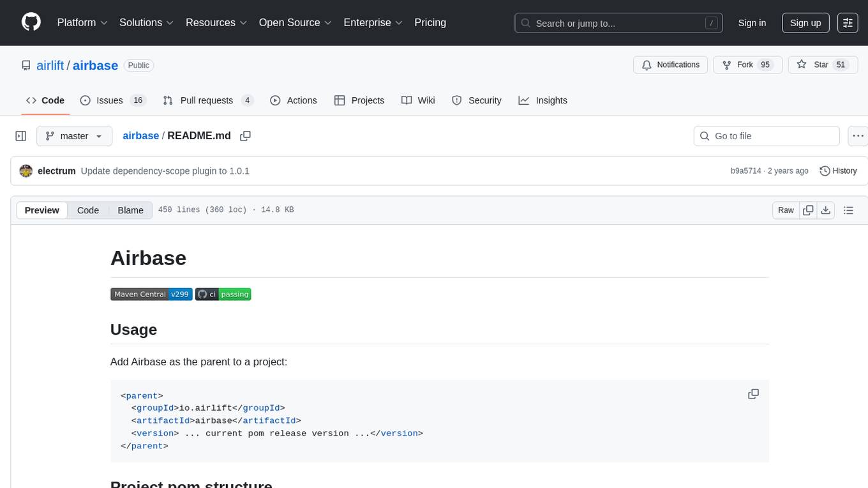Click the Maven Central v299 badge
This screenshot has height=488, width=868.
151,294
